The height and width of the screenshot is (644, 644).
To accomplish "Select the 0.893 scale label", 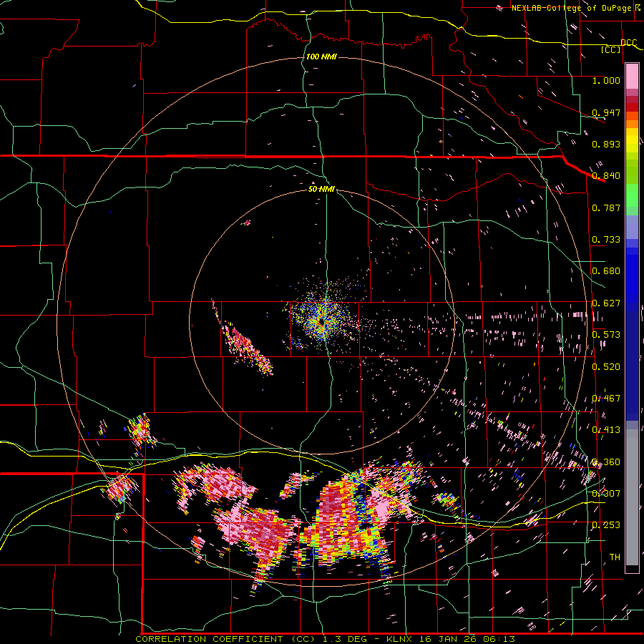I will [606, 144].
